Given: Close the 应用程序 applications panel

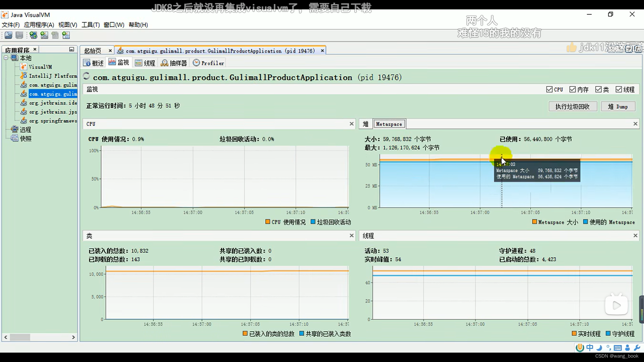Looking at the screenshot, I should (x=35, y=49).
